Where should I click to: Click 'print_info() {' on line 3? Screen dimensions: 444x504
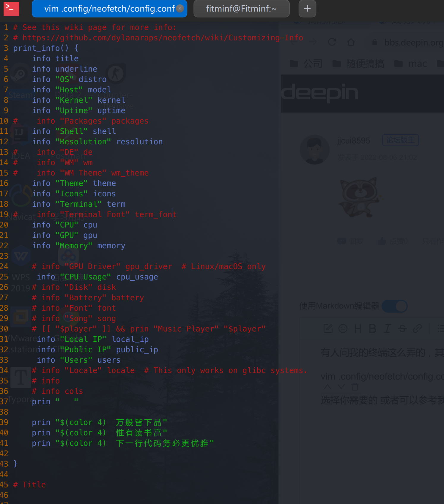pos(46,48)
